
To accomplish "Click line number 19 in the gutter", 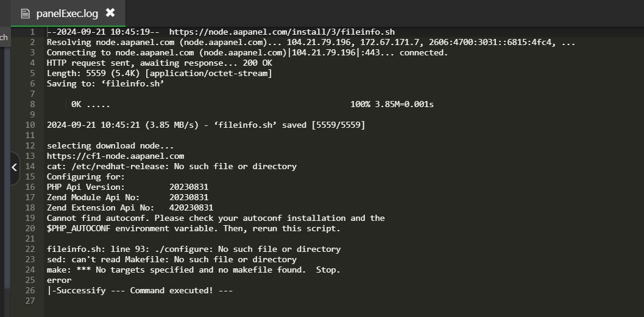I will pyautogui.click(x=30, y=218).
